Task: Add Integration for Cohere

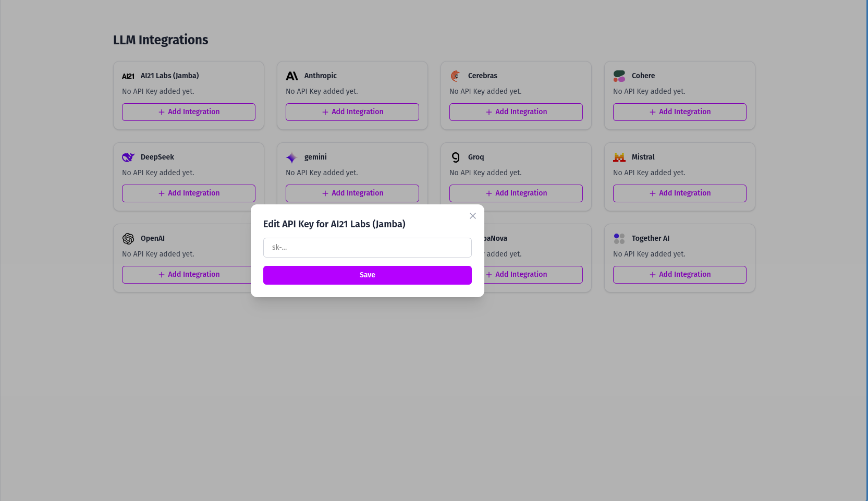Action: [x=679, y=112]
